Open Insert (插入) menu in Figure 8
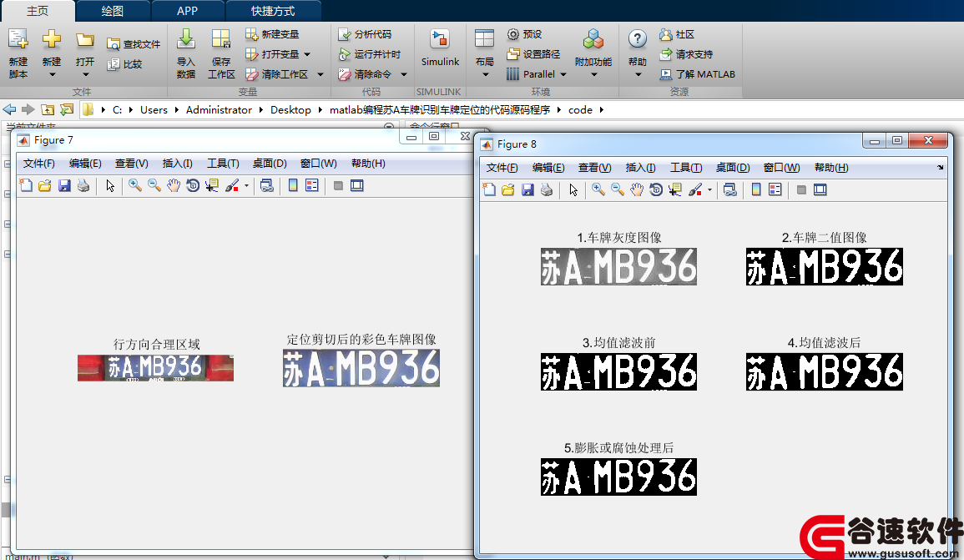The image size is (964, 560). (640, 167)
